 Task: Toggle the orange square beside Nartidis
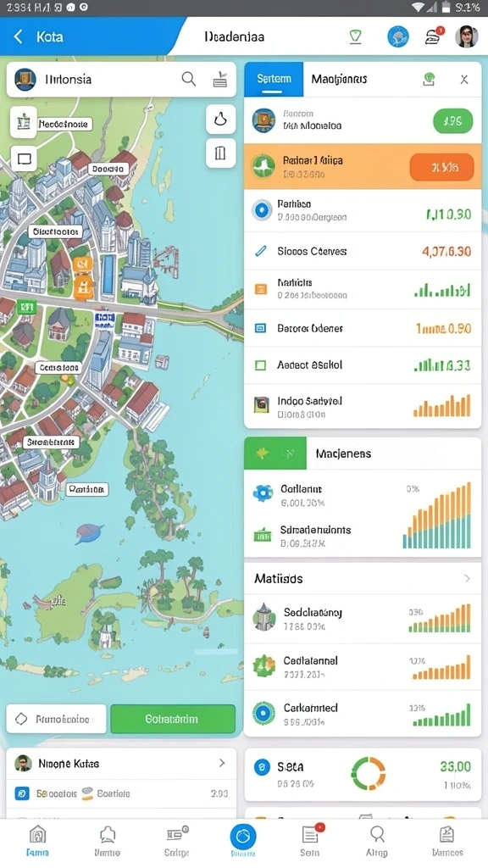(x=260, y=289)
